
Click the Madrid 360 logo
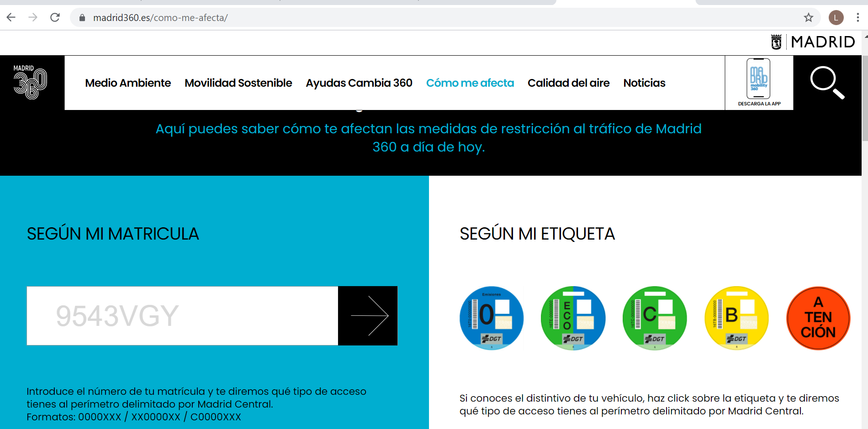(29, 83)
